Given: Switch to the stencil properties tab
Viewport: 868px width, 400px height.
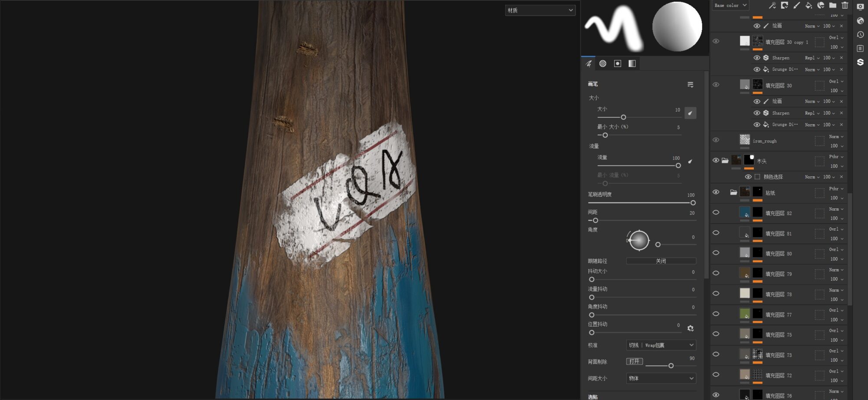Looking at the screenshot, I should coord(618,64).
